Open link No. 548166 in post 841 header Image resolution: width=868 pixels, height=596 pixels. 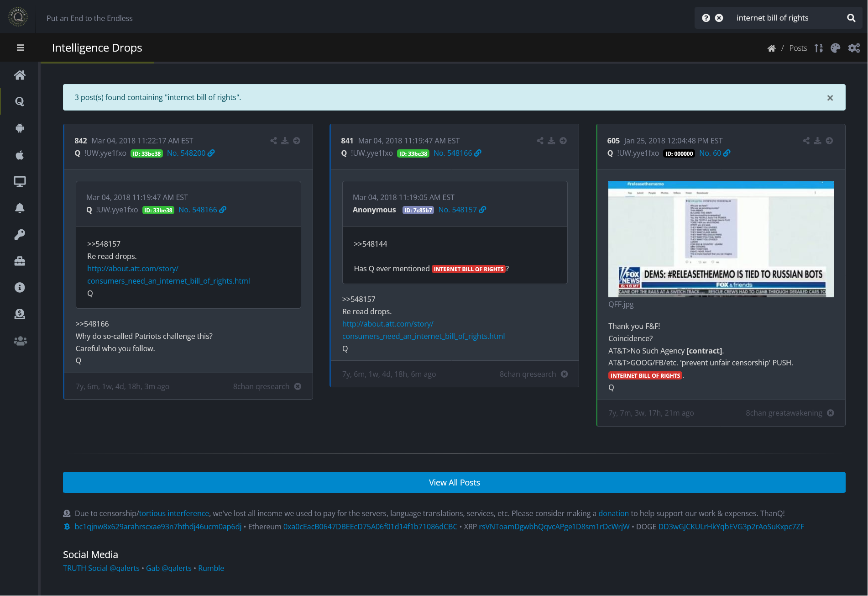[457, 153]
